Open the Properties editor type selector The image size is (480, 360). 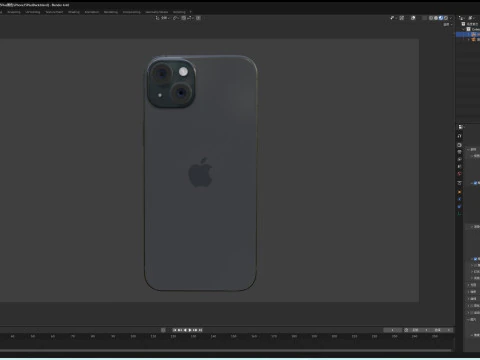[x=461, y=127]
